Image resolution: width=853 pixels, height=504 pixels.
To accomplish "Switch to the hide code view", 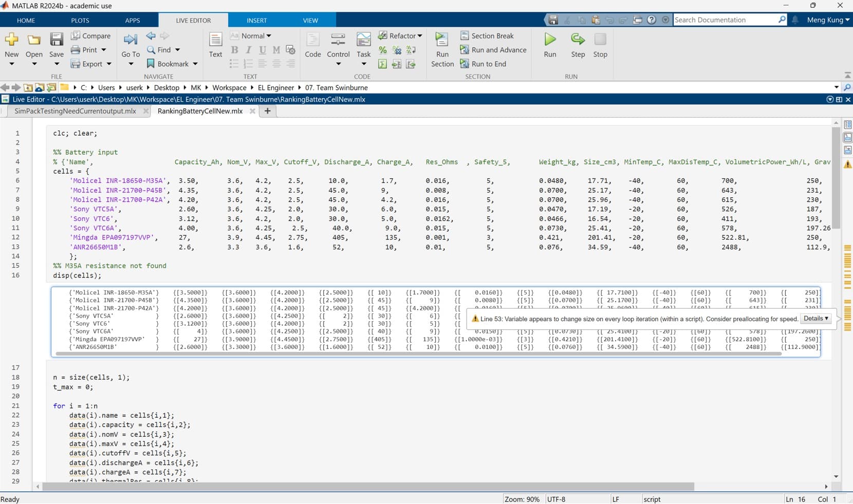I will 848,150.
